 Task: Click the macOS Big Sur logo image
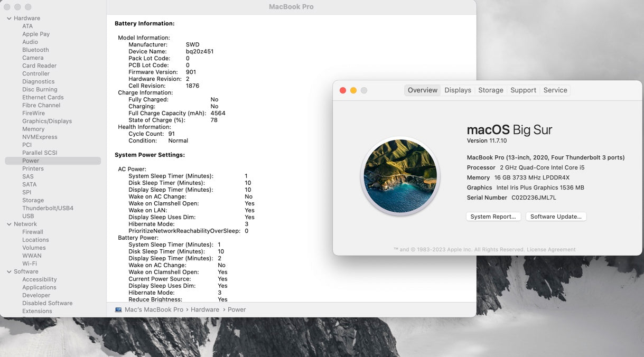point(400,176)
